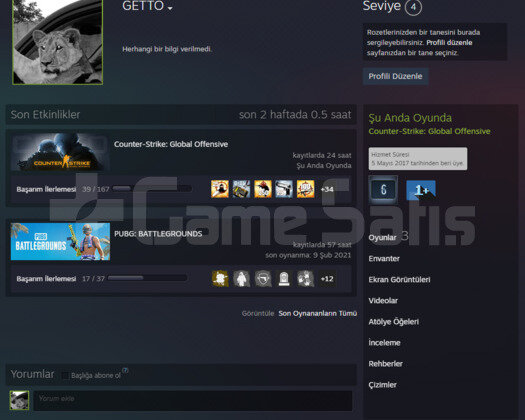The image size is (525, 420).
Task: Open the PUBG: BATTLEGROUNDS title link
Action: click(158, 234)
